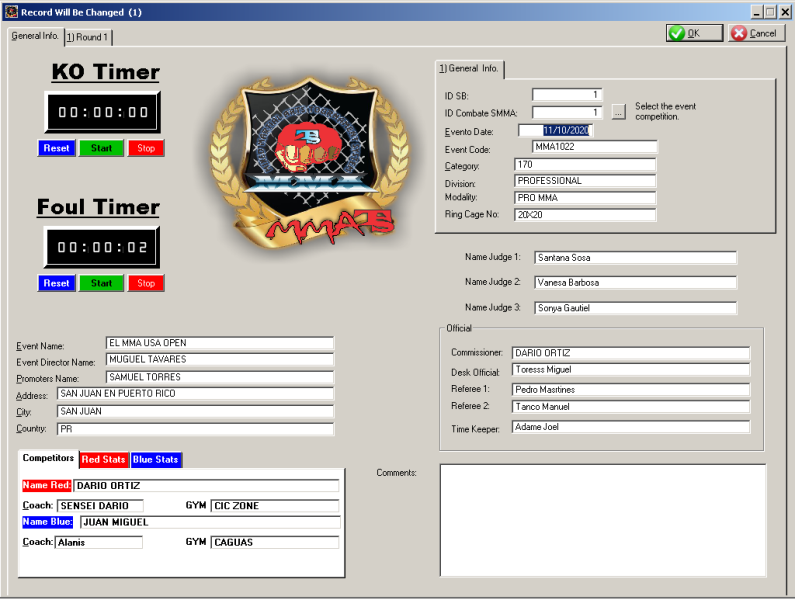Image resolution: width=795 pixels, height=600 pixels.
Task: Click Promoters Name field SAMUEL TORRES
Action: click(x=220, y=377)
